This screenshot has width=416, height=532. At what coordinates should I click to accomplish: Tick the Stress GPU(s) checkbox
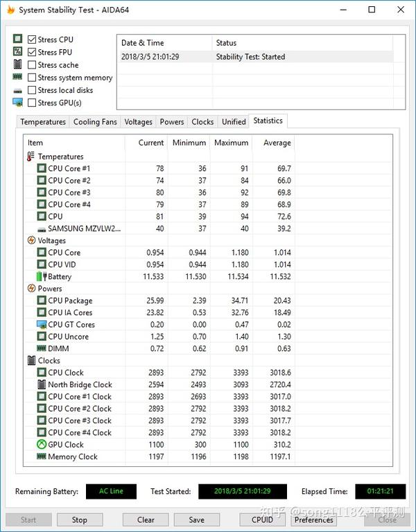point(32,103)
